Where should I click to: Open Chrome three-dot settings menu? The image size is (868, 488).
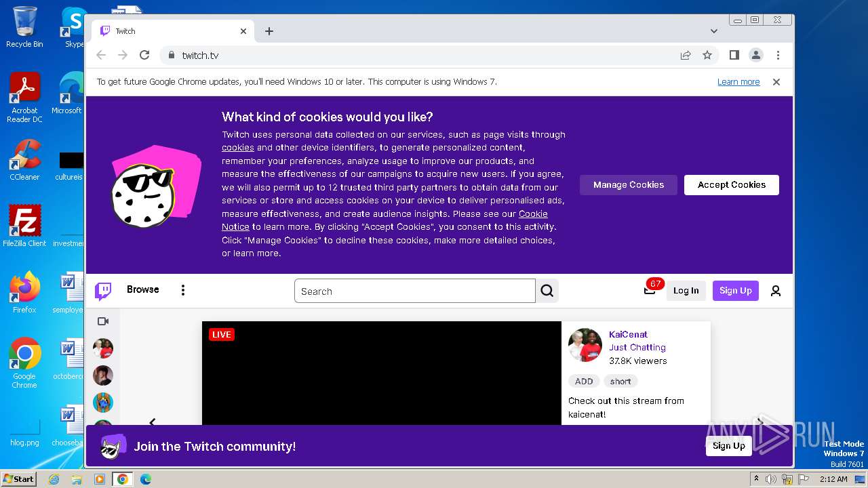tap(778, 55)
